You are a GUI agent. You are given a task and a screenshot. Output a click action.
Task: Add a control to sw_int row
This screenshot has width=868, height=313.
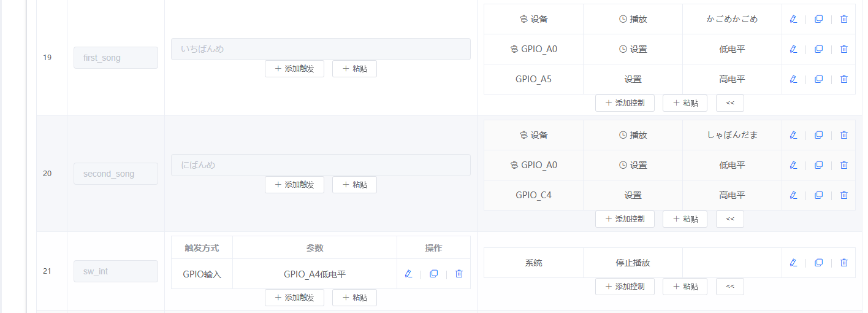625,287
